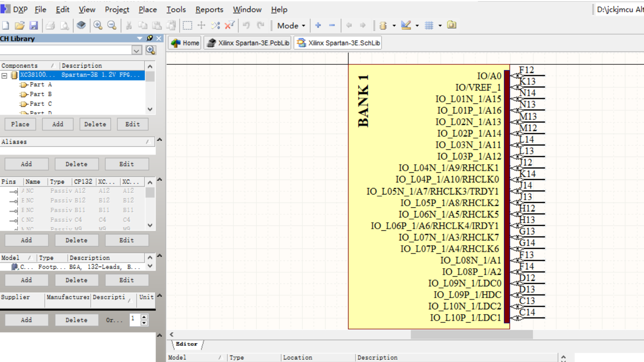Viewport: 644px width, 362px height.
Task: Open Model Manager toolbar icon
Action: 452,25
